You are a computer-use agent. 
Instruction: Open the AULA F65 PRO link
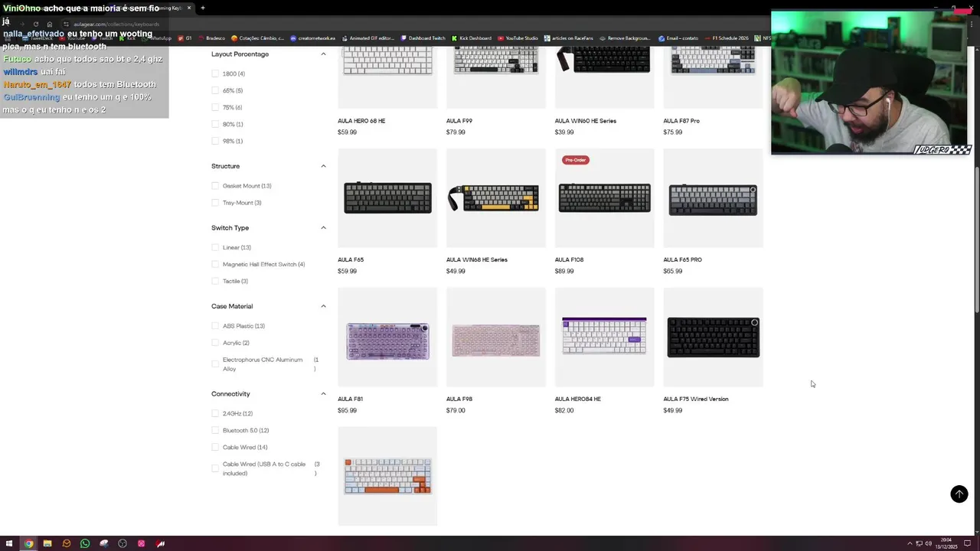[683, 259]
